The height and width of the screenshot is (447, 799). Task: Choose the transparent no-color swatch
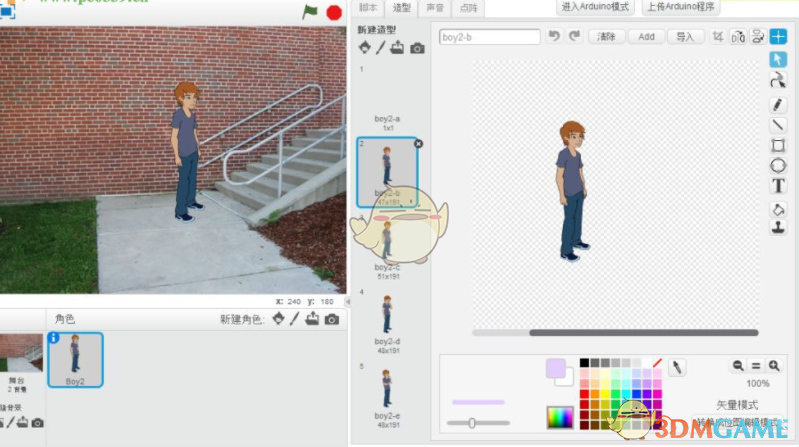click(657, 363)
